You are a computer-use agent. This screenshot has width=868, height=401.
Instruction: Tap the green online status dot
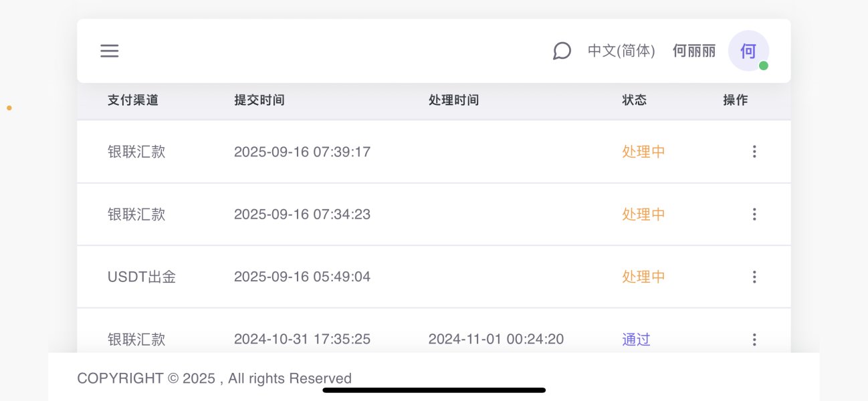click(764, 65)
